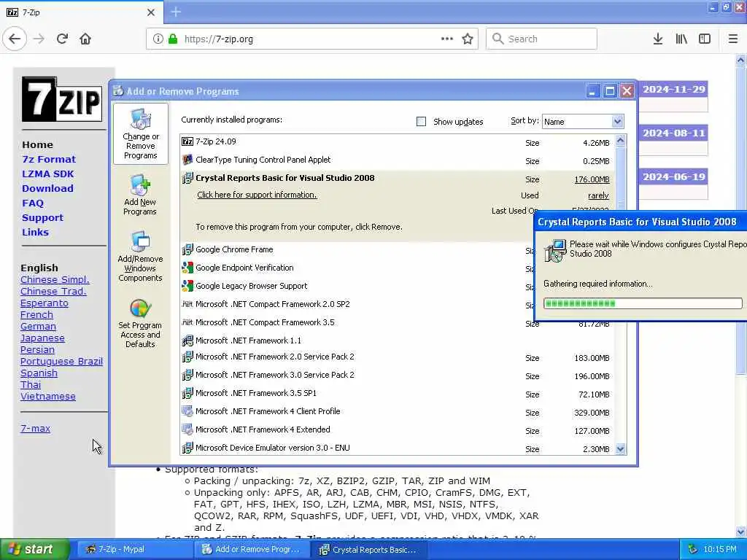
Task: Open the LZMA SDK link
Action: tap(47, 174)
